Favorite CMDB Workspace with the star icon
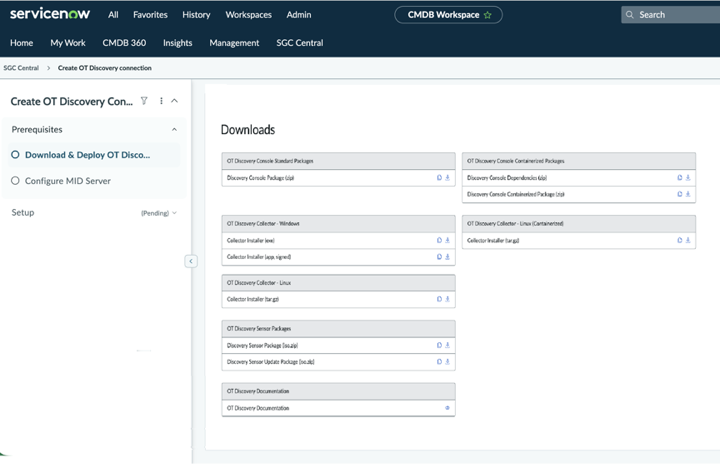720x468 pixels. [488, 15]
